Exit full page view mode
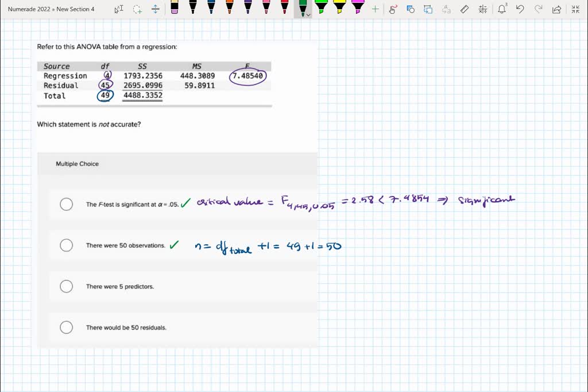 pyautogui.click(x=575, y=9)
